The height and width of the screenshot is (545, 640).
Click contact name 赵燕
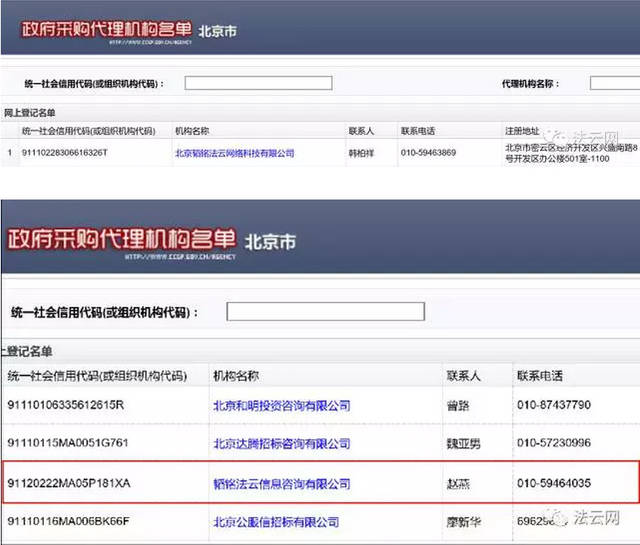tap(458, 484)
